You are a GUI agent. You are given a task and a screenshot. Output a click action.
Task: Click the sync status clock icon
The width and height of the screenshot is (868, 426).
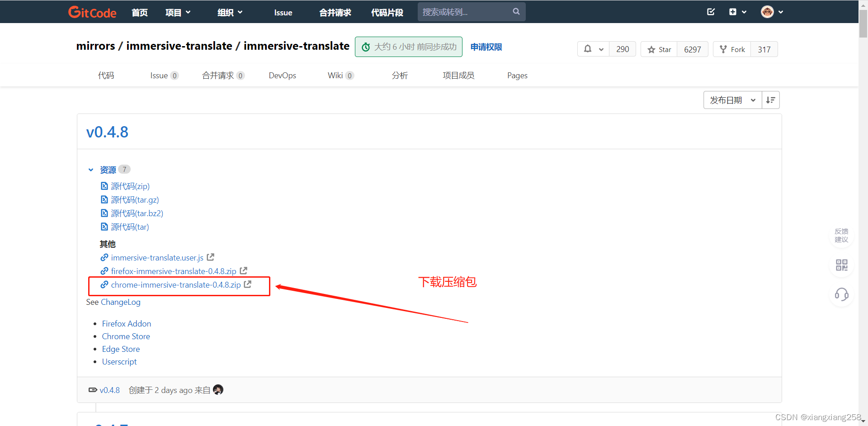pos(366,47)
